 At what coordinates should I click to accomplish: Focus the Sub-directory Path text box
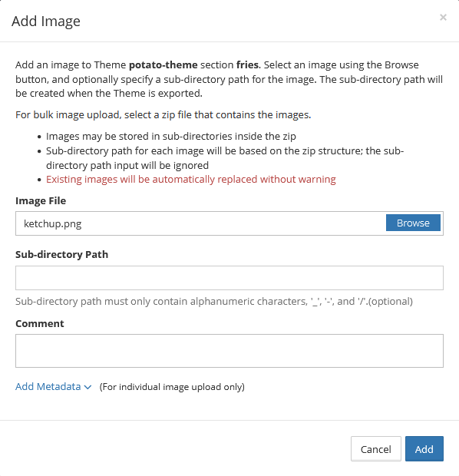229,278
